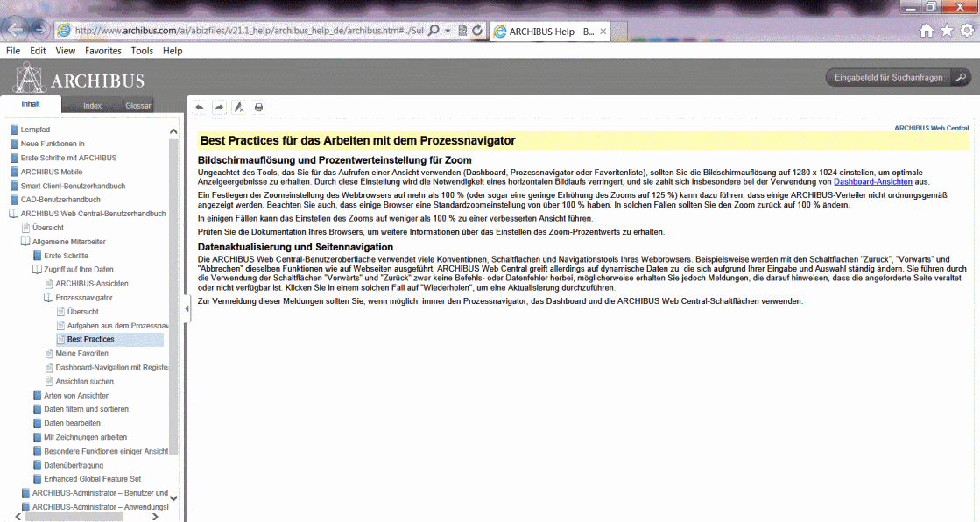
Task: Open the Tools menu
Action: coord(142,51)
